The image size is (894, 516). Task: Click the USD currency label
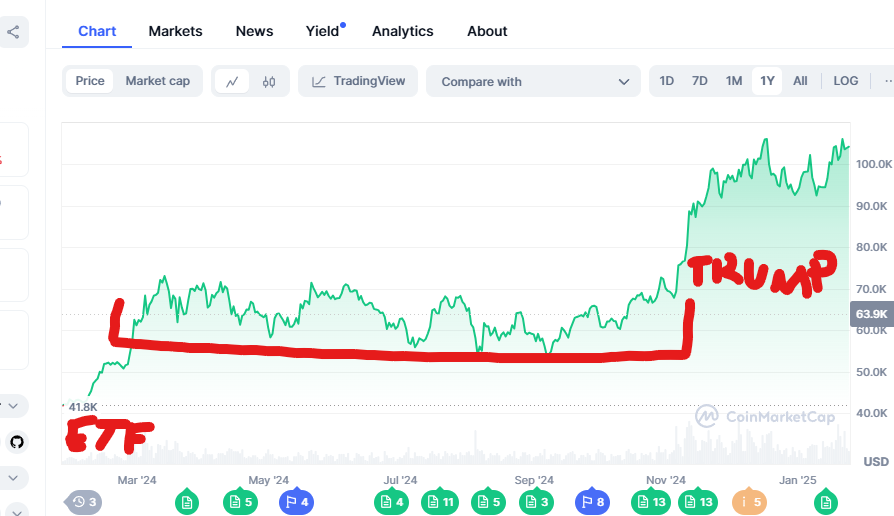click(x=876, y=462)
